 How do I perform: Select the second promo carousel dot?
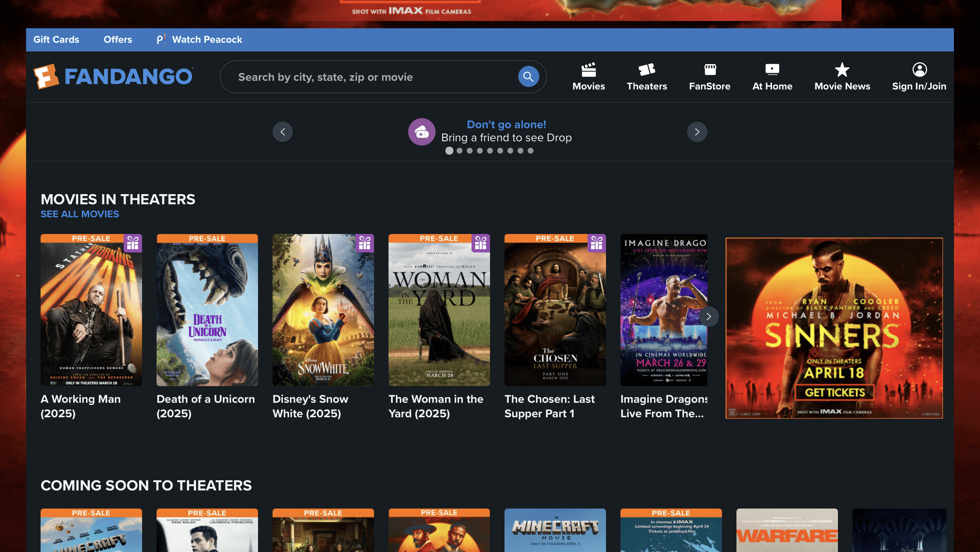460,151
